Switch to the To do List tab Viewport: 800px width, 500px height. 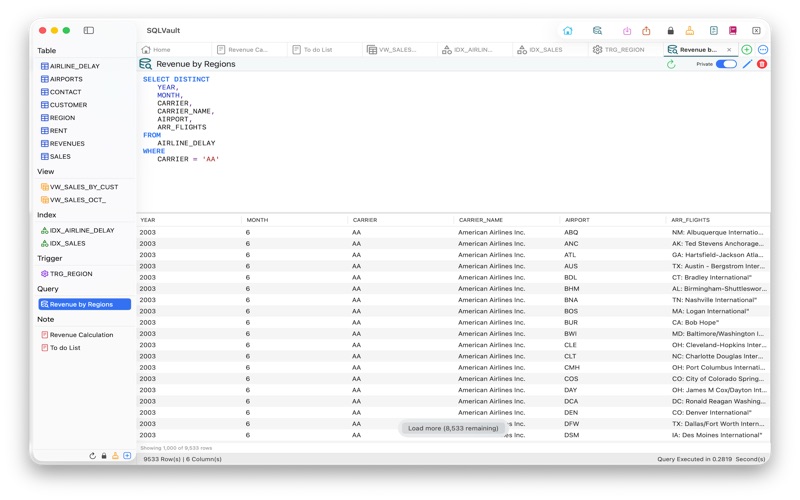(x=325, y=49)
